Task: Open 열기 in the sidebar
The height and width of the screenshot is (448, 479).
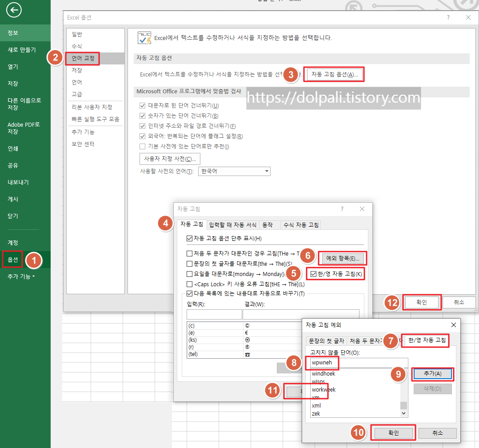Action: pos(25,67)
